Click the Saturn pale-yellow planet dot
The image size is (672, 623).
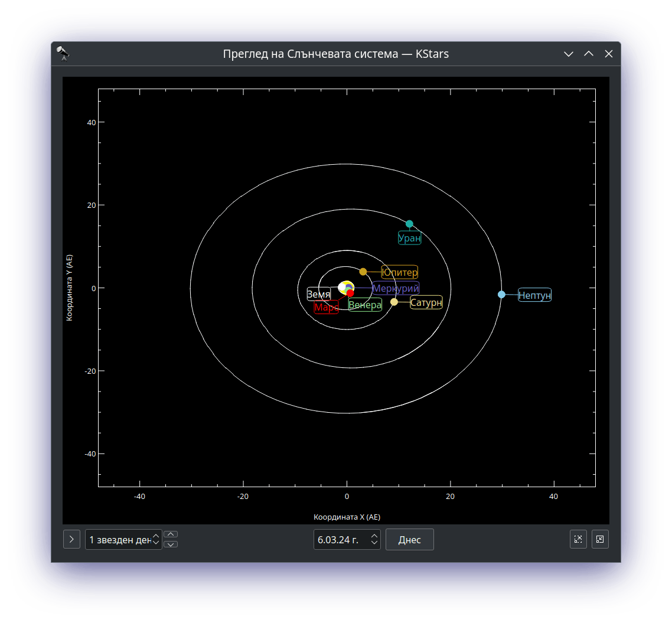(394, 302)
